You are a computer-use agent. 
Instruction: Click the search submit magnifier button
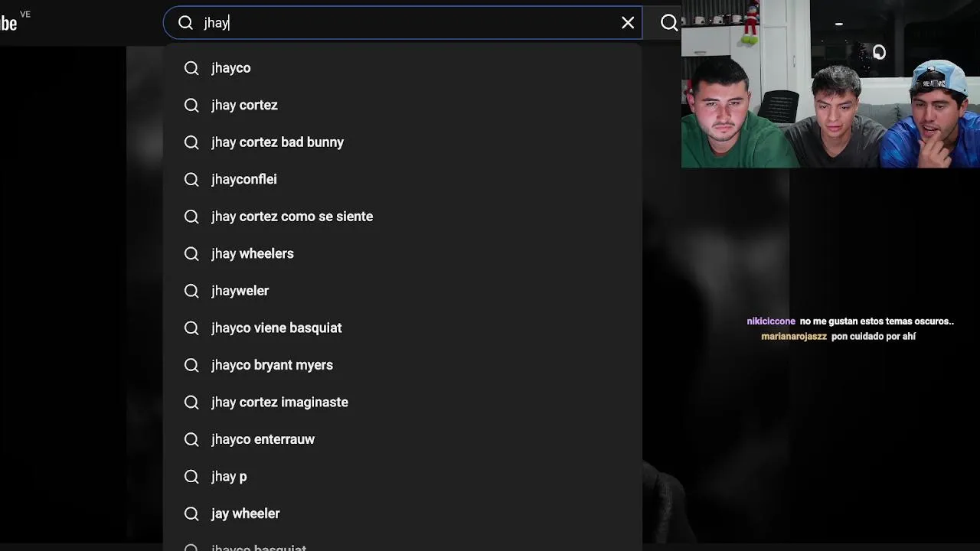pyautogui.click(x=668, y=23)
